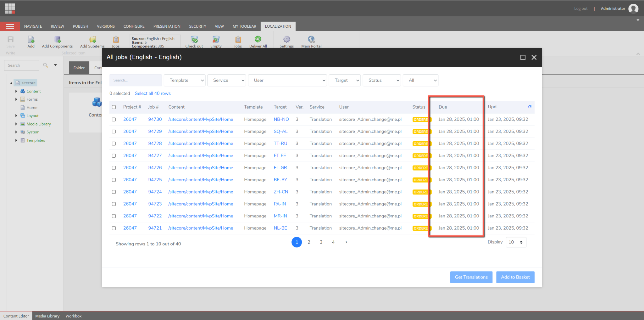Open the PRESENTATION ribbon tab

pyautogui.click(x=167, y=26)
